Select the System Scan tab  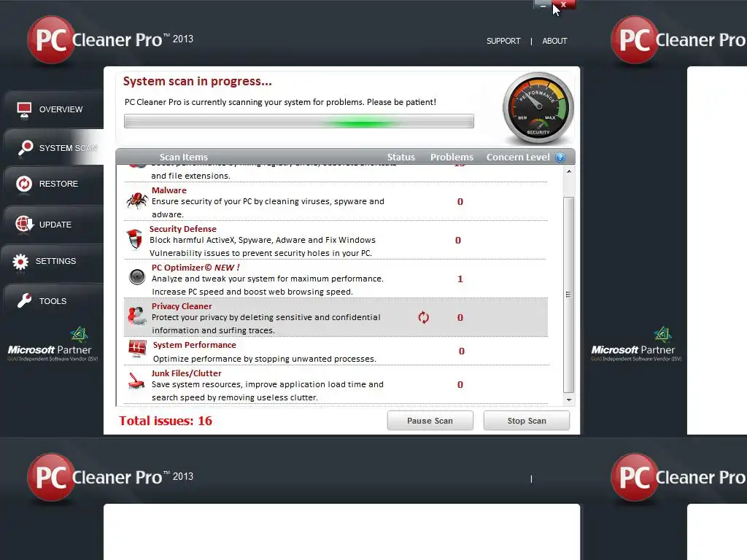click(53, 147)
